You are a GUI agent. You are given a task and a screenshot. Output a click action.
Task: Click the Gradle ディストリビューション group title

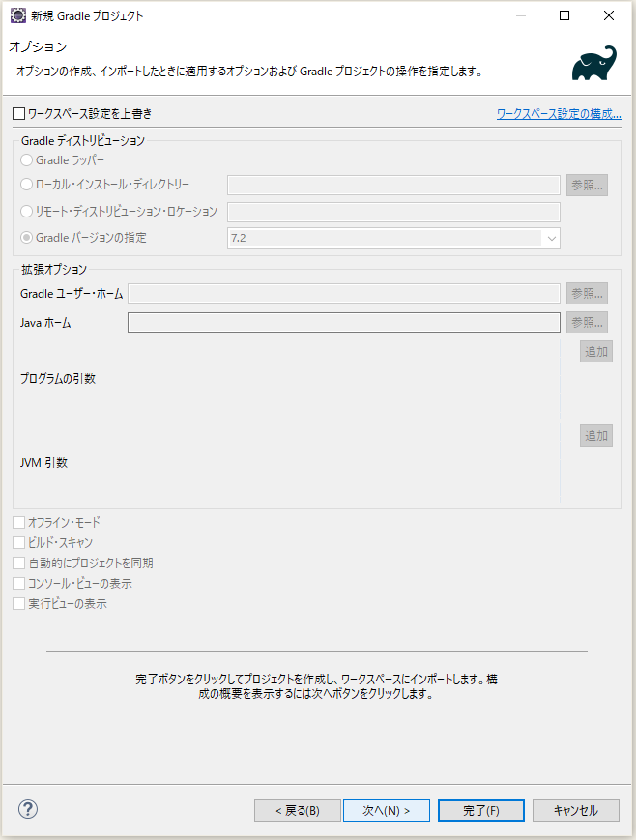(83, 141)
